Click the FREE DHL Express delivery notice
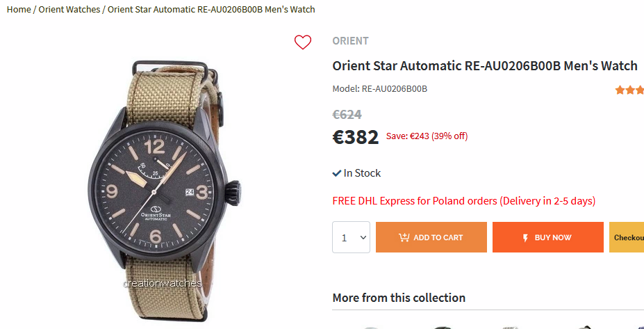644x329 pixels. point(463,201)
